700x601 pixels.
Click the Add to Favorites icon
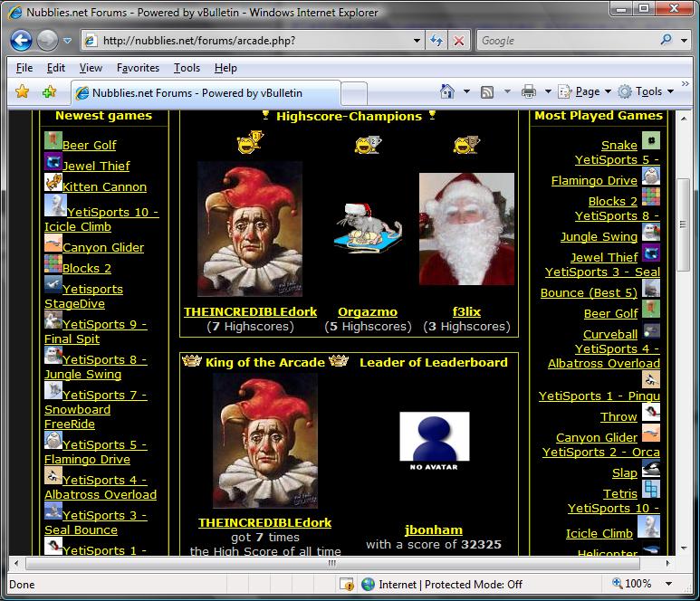49,91
